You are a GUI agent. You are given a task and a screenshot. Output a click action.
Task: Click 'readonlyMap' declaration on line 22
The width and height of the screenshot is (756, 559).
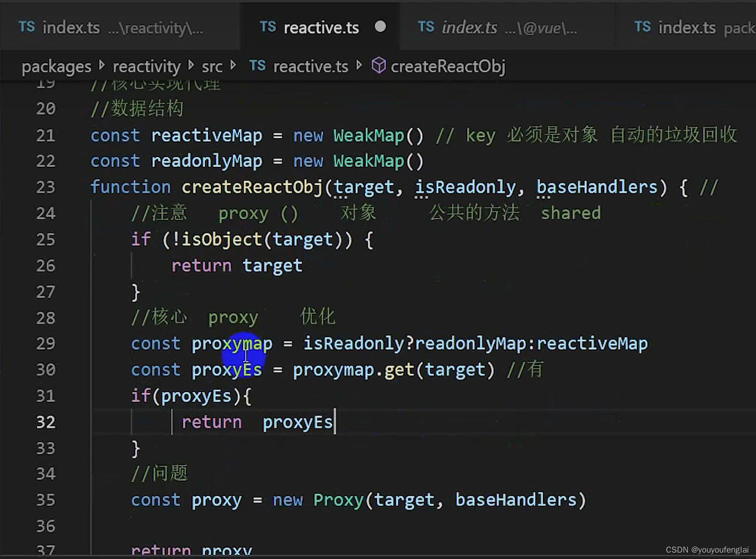[206, 161]
